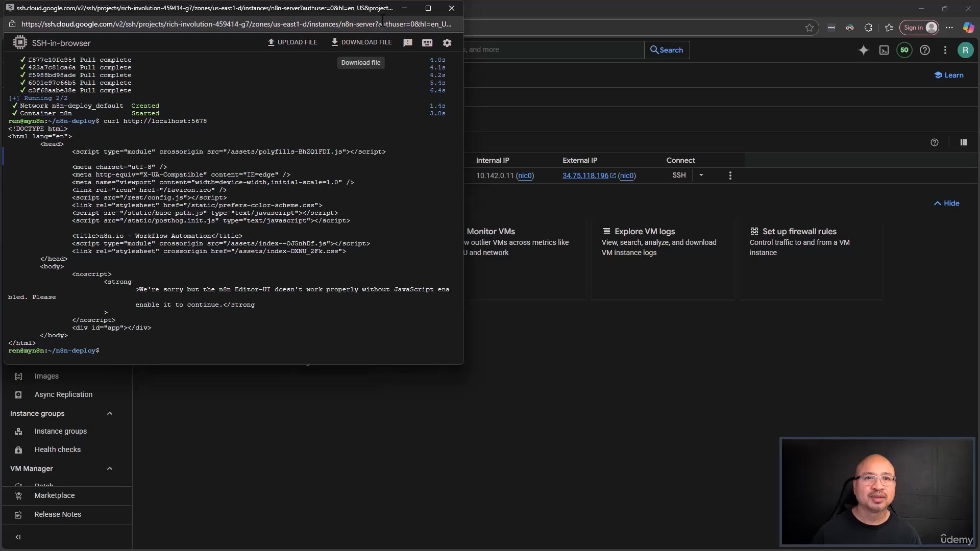Open Async Replication sidebar item
Screen dimensions: 980x551
click(x=63, y=394)
